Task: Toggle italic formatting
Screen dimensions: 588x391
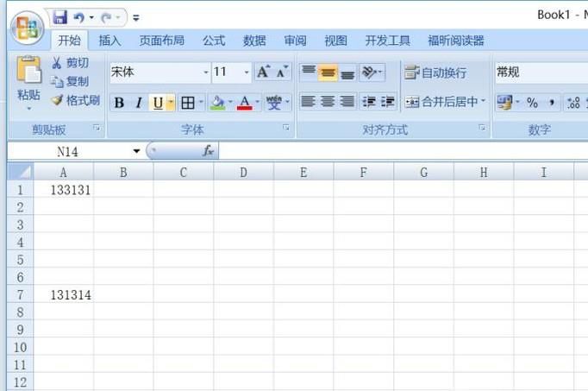Action: (138, 103)
